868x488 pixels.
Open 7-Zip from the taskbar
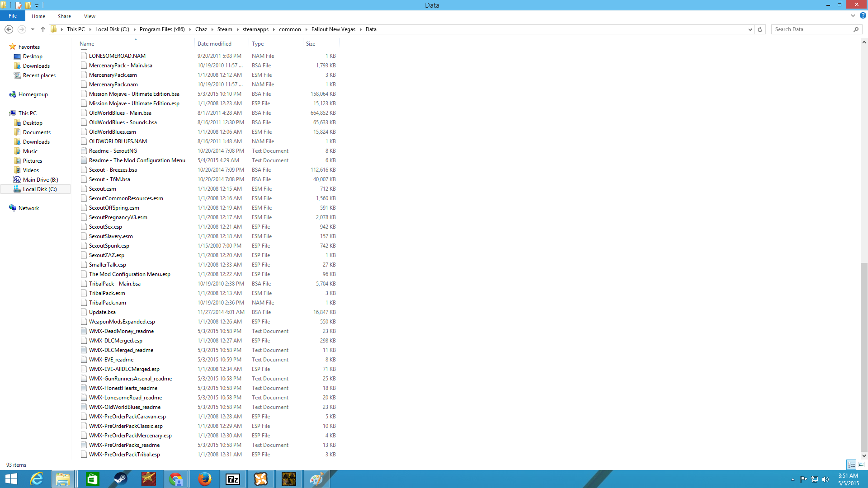[233, 479]
